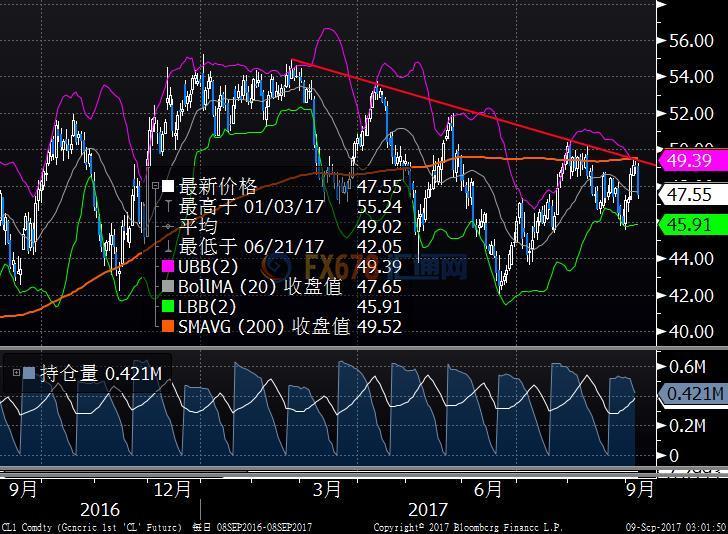This screenshot has height=534, width=728.
Task: Click the 3月 label on time axis
Action: point(327,490)
